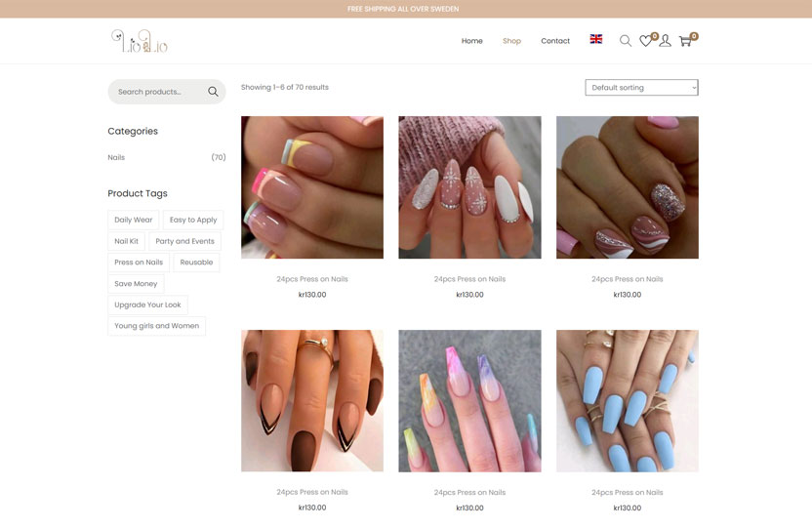
Task: Click the magnifier inside the product search box
Action: tap(213, 92)
